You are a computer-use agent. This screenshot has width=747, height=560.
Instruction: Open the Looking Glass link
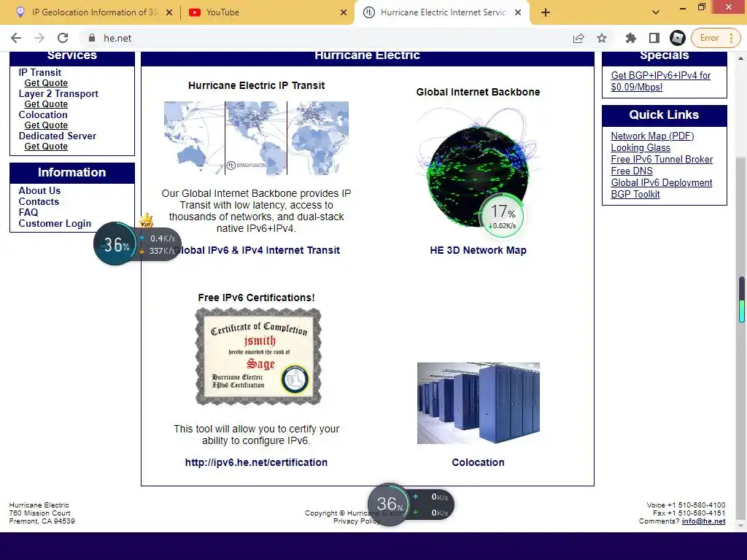tap(640, 147)
